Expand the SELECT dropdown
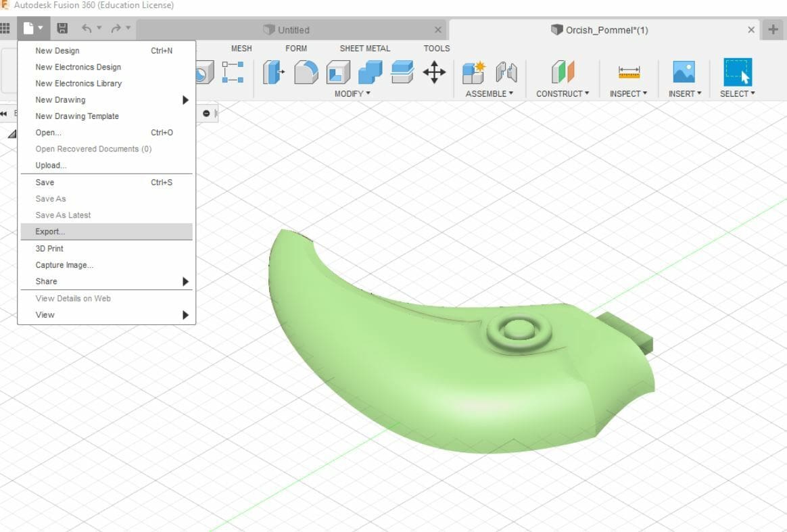The height and width of the screenshot is (532, 787). (x=738, y=94)
